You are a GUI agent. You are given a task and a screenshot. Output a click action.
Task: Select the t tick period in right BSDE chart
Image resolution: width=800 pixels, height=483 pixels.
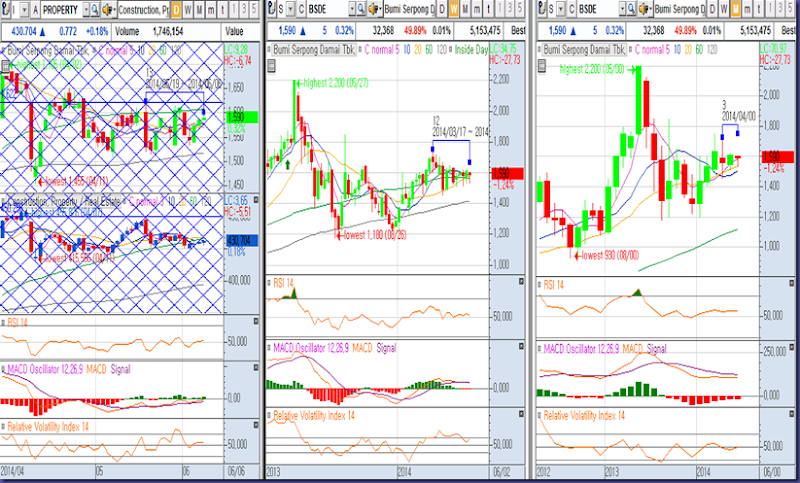point(759,10)
